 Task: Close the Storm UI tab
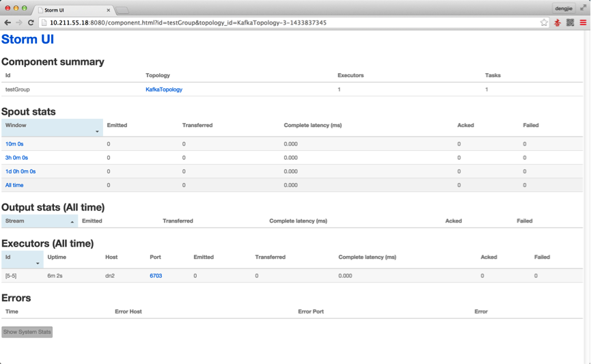(x=108, y=10)
